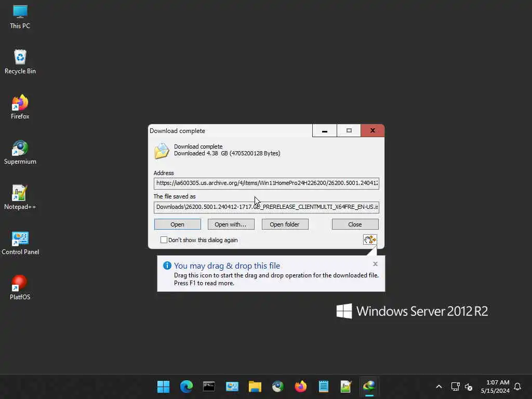Click the blue info icon in tooltip

pyautogui.click(x=167, y=265)
